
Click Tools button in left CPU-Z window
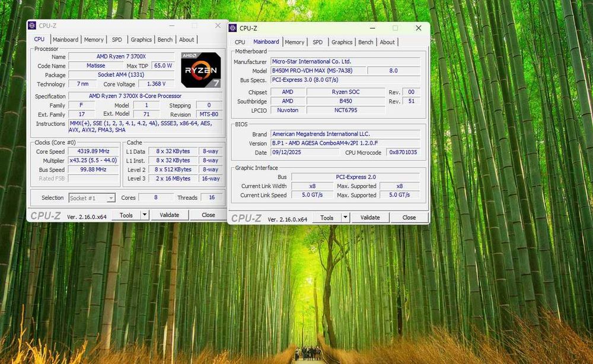coord(126,215)
